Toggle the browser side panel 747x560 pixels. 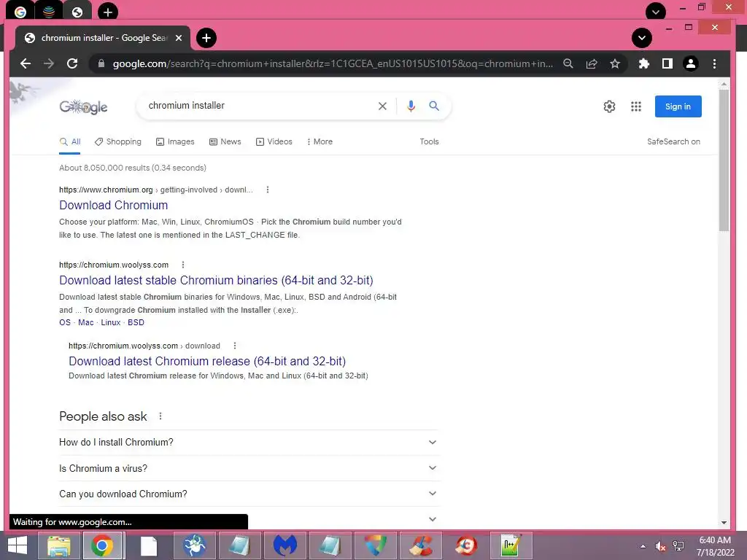pos(667,63)
